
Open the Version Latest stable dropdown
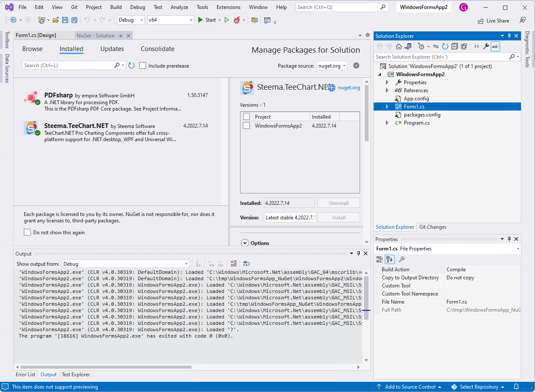(289, 217)
